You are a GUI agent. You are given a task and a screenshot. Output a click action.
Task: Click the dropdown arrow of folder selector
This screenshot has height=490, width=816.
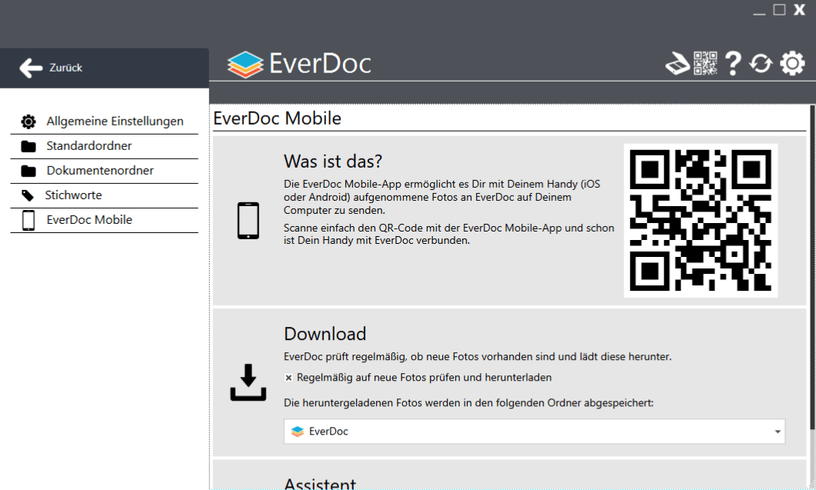pos(777,432)
